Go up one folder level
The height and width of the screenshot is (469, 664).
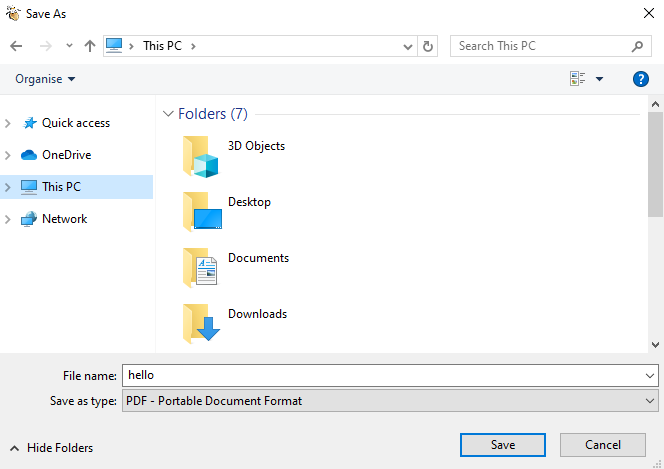tap(90, 46)
